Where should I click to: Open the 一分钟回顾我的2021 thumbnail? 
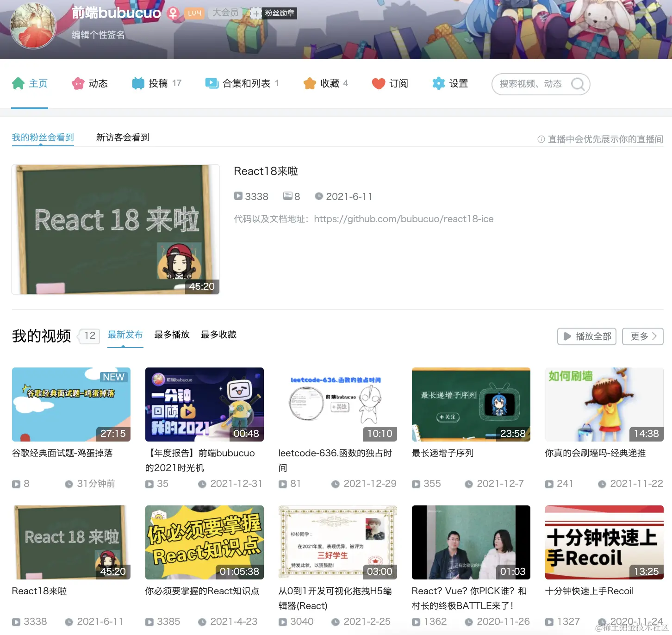pos(205,405)
